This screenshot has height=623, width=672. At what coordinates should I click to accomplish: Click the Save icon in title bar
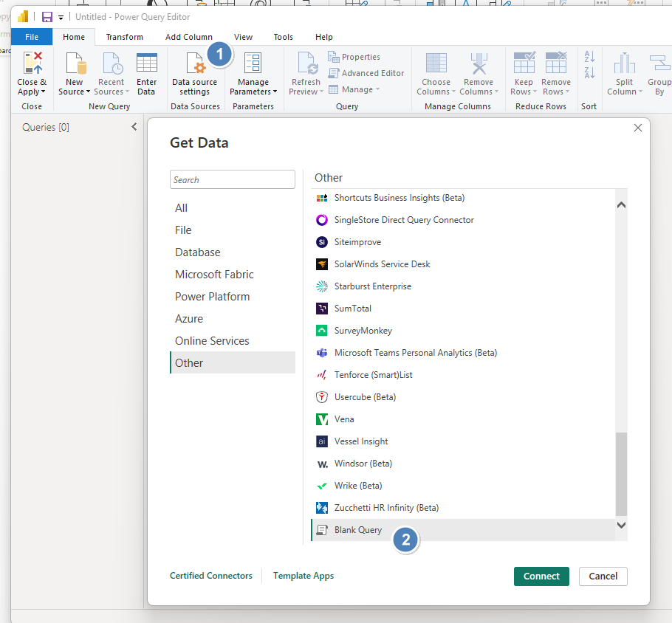(47, 17)
